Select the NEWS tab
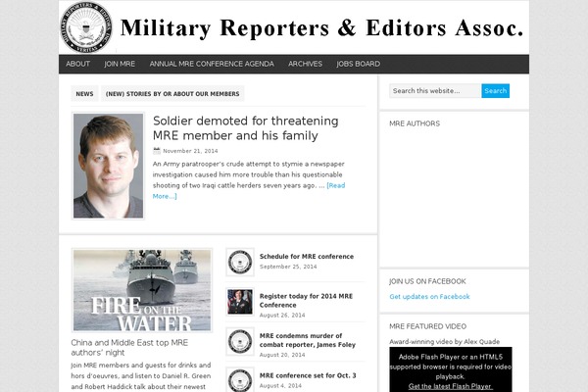 (84, 94)
